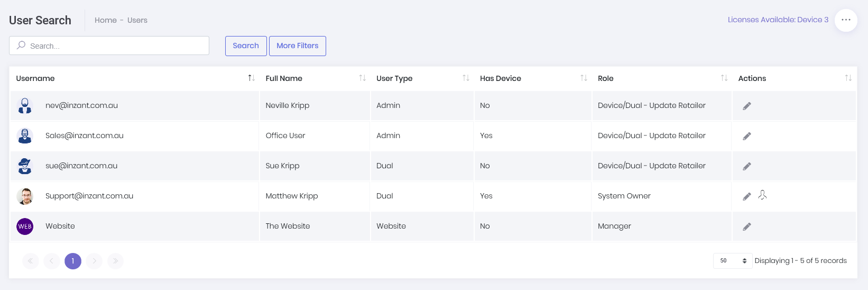Sort table by Username column
This screenshot has width=868, height=290.
(251, 78)
